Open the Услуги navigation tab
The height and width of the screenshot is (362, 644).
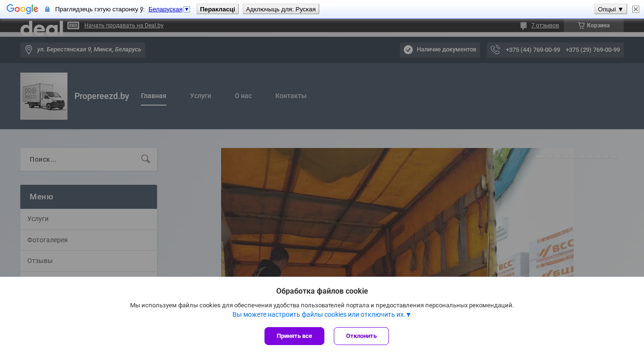(200, 96)
